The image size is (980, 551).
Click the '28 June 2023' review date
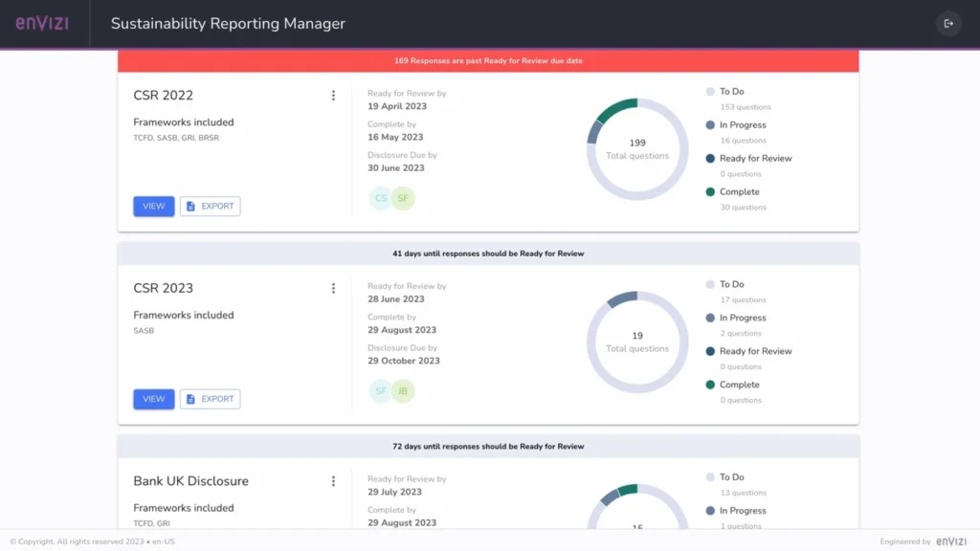pyautogui.click(x=395, y=299)
